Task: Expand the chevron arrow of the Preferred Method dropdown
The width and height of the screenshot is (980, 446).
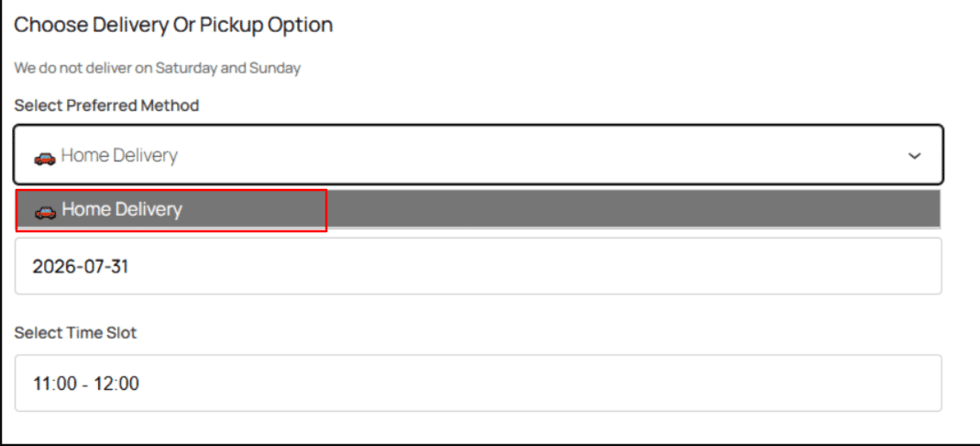Action: tap(914, 156)
